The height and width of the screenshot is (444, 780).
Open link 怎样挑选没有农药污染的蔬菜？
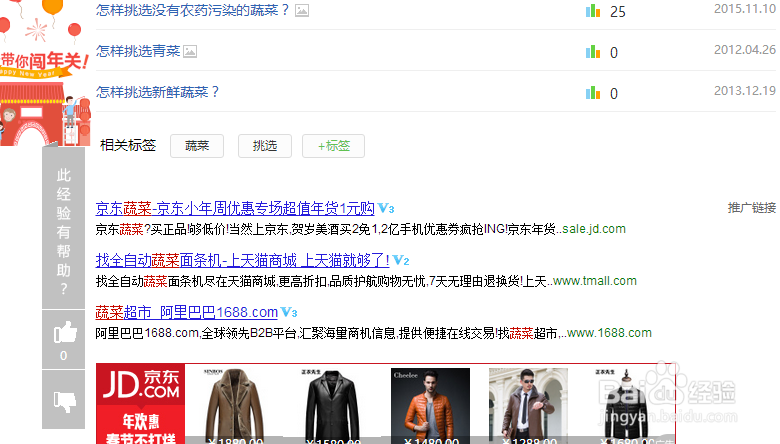click(192, 10)
